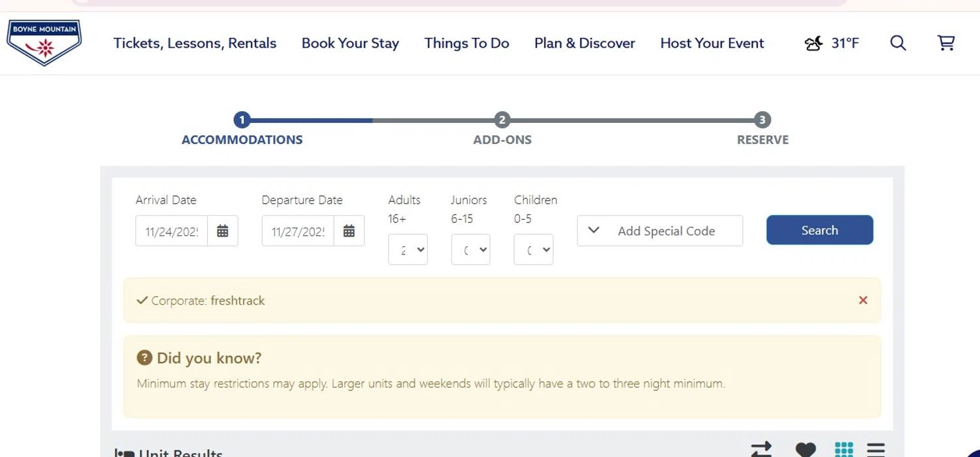
Task: Go to step 3 Reserve
Action: (762, 129)
